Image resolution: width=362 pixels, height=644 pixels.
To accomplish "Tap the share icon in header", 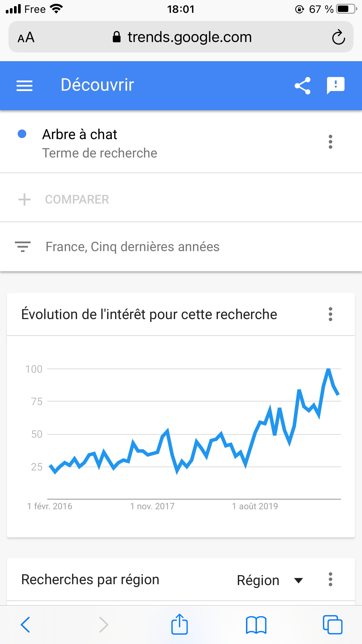I will 303,86.
